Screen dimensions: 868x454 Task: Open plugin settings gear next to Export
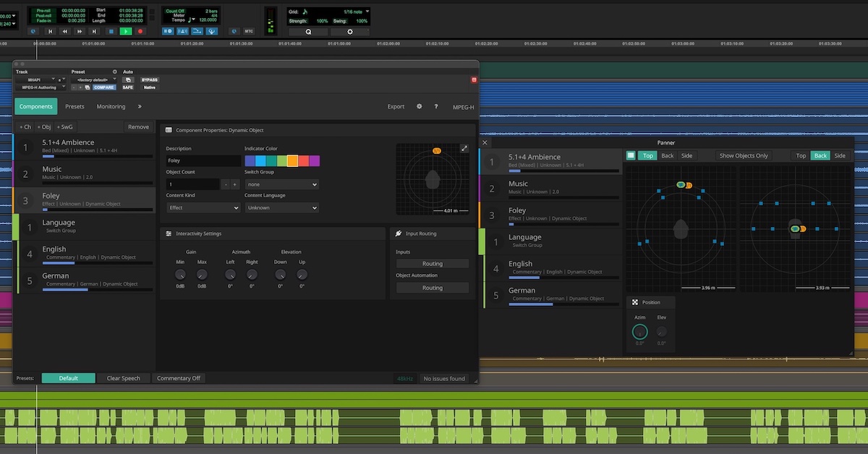coord(419,106)
